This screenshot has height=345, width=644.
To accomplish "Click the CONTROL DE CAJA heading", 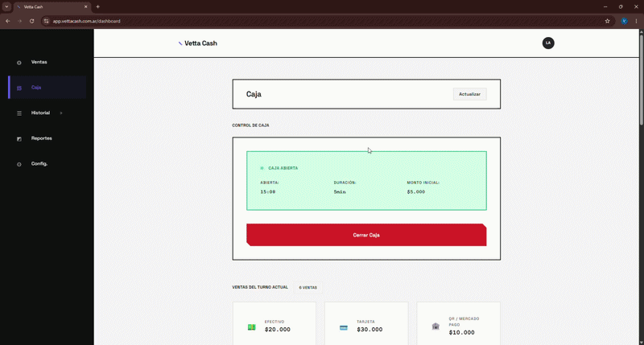I will click(250, 125).
